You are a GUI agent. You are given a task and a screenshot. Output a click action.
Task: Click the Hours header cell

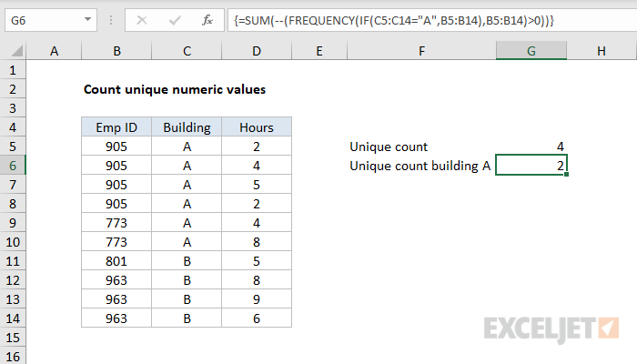(x=256, y=127)
